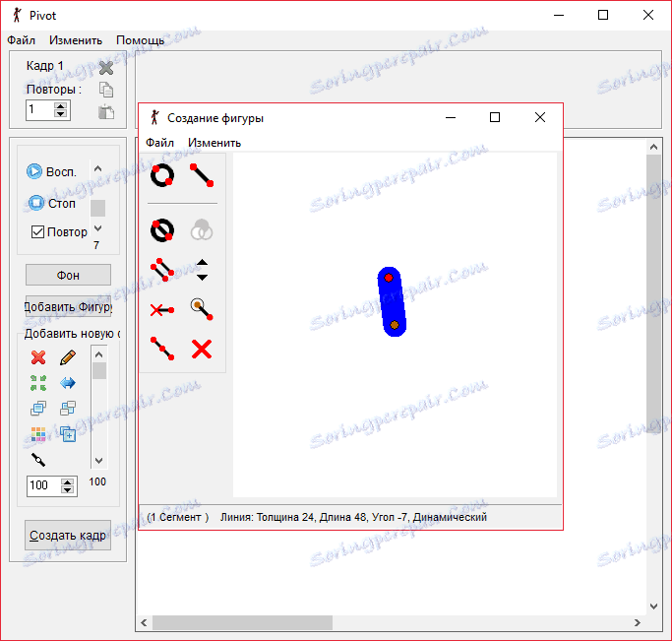The width and height of the screenshot is (672, 641).
Task: Click the figure opacity slider down arrow
Action: click(x=99, y=461)
